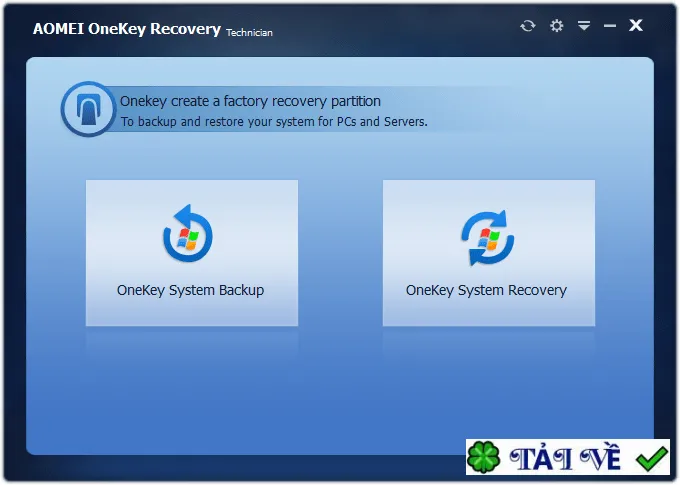The height and width of the screenshot is (485, 680).
Task: Select the OneKey System Backup label
Action: click(190, 290)
